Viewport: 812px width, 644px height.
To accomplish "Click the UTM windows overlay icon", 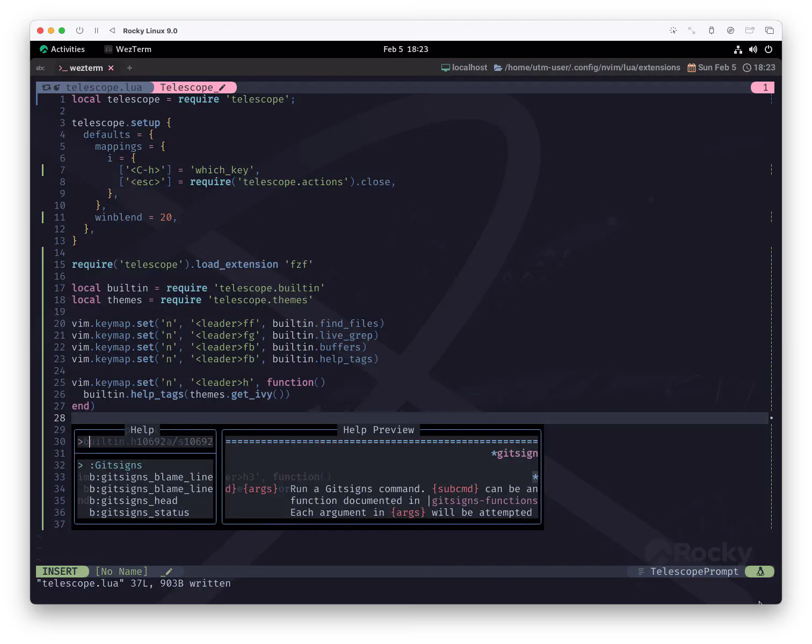I will pyautogui.click(x=769, y=31).
